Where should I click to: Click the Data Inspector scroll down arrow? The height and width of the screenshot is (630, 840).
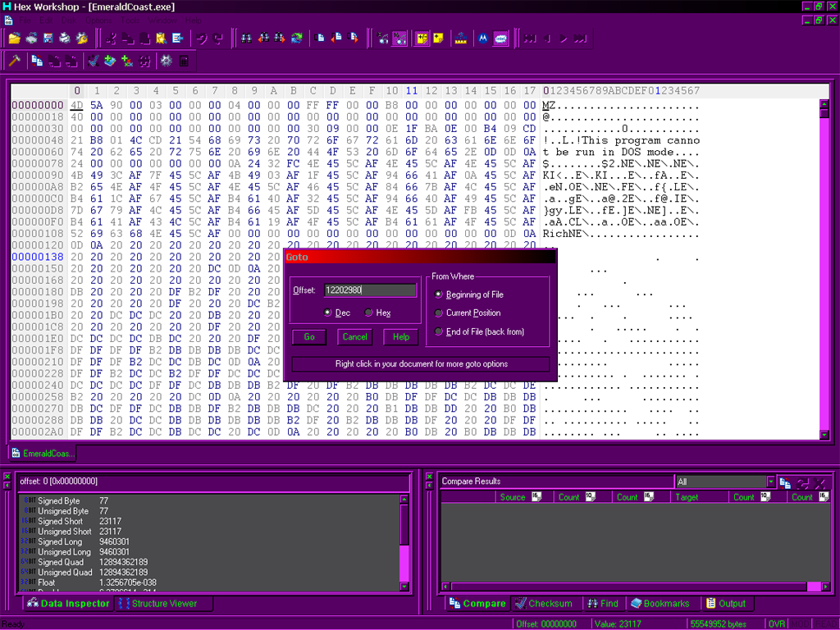pos(404,587)
